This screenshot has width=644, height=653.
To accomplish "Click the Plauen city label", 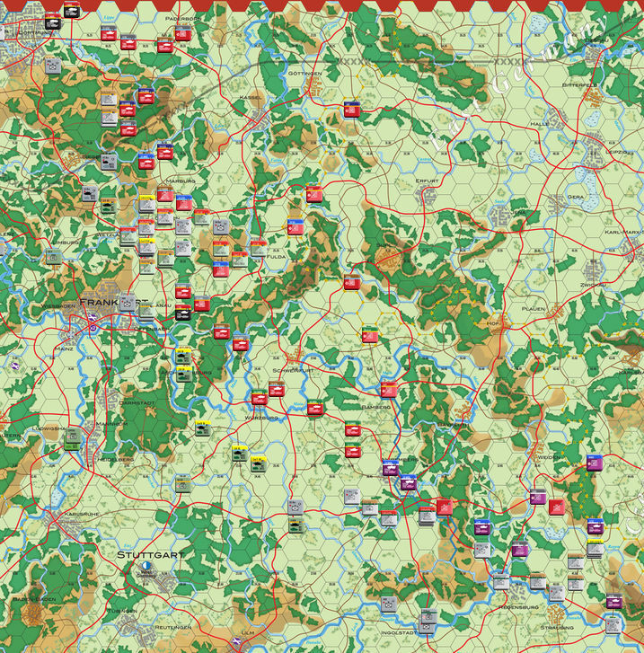I will coord(534,309).
